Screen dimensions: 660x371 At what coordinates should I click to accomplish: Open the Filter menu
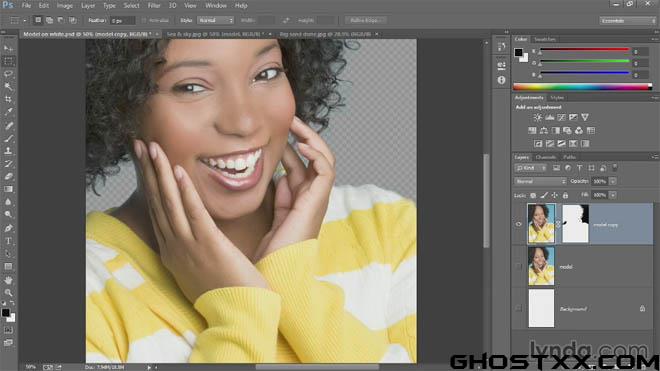[x=154, y=6]
